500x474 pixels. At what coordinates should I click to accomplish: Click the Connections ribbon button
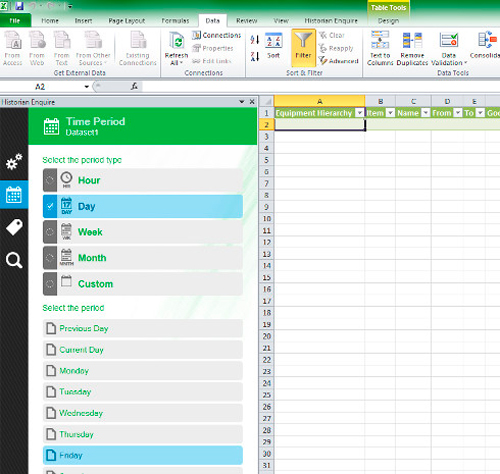(x=216, y=35)
